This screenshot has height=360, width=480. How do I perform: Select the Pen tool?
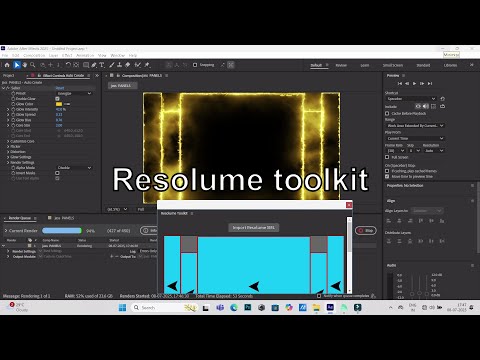(x=94, y=65)
